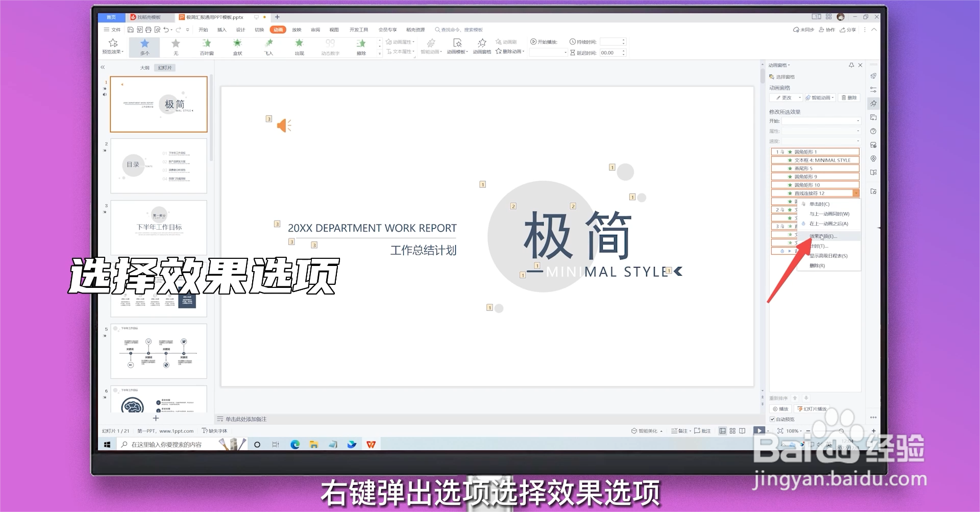The width and height of the screenshot is (980, 512).
Task: Toggle normal view button in status bar
Action: click(722, 431)
